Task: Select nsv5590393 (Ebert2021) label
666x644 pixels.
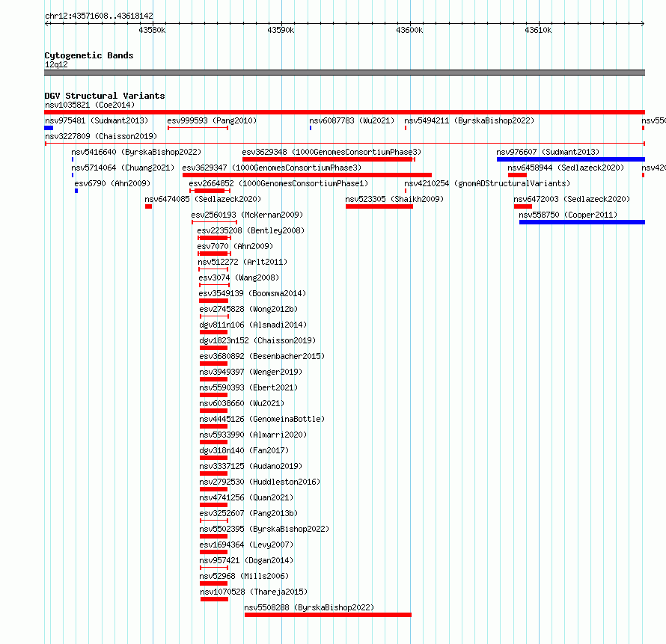Action: tap(249, 387)
